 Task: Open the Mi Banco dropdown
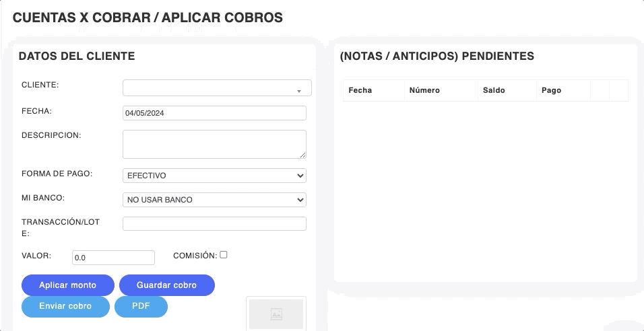(x=214, y=200)
